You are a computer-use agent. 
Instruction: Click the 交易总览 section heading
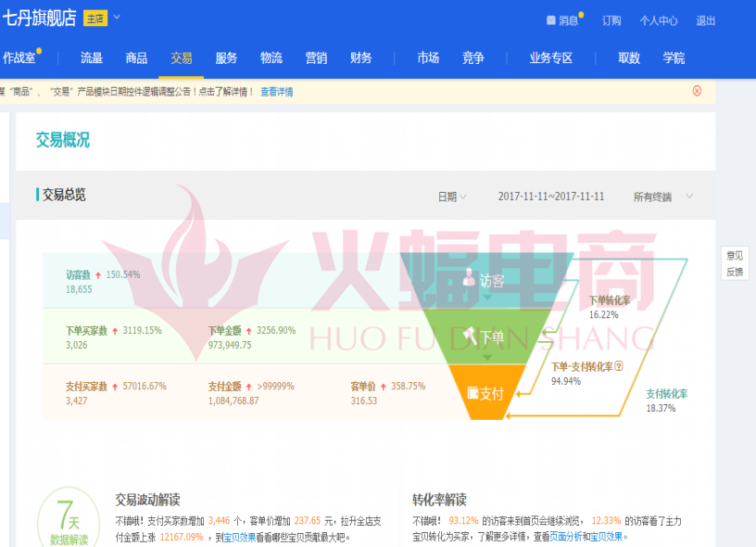[64, 195]
